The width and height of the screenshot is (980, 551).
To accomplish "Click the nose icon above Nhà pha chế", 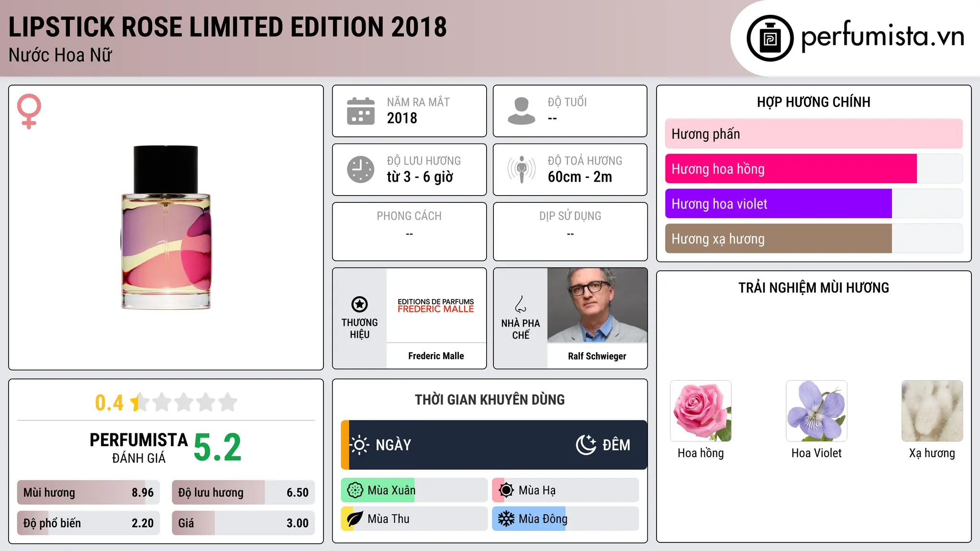I will click(x=521, y=304).
